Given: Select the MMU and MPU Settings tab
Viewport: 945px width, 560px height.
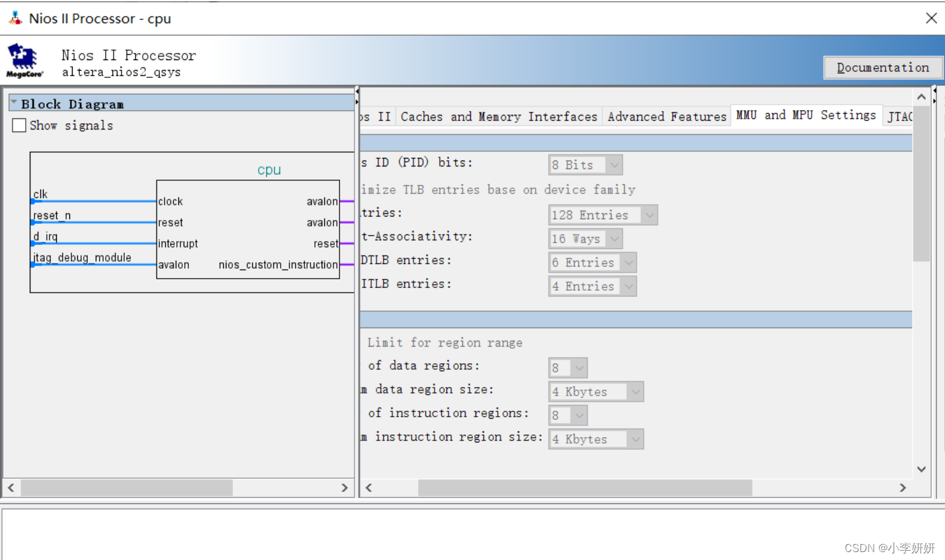Looking at the screenshot, I should (805, 114).
